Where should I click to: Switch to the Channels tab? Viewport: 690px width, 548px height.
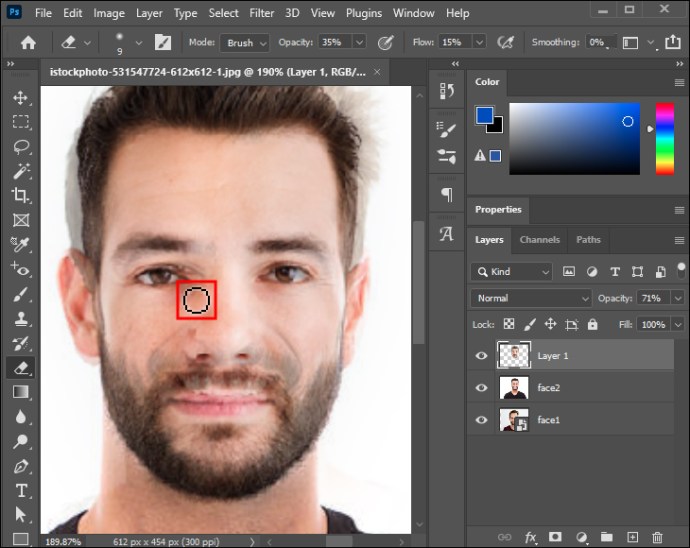[x=540, y=239]
